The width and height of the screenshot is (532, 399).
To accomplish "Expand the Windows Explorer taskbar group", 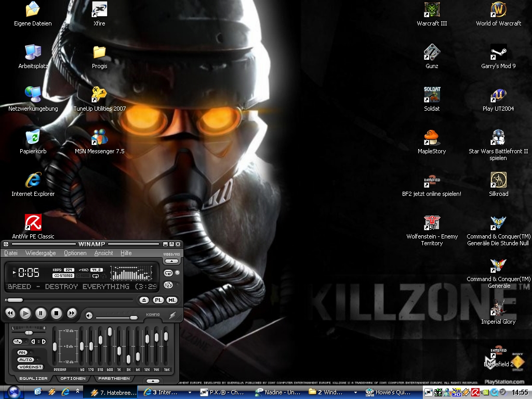I will 355,393.
